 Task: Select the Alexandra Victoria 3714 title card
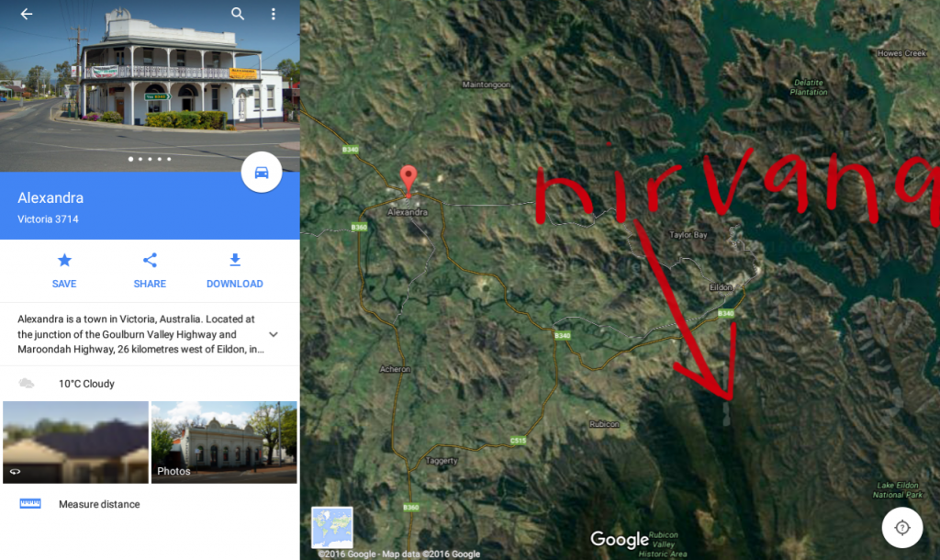coord(150,206)
